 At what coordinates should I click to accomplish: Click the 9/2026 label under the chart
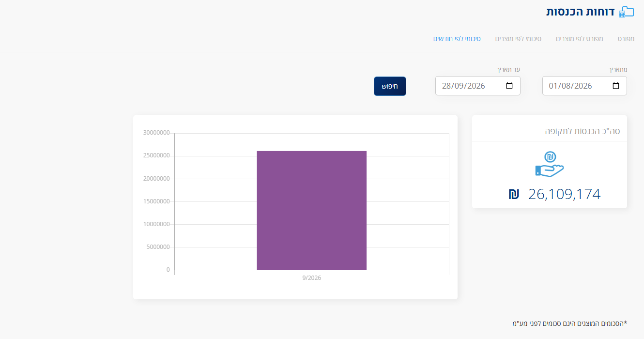[x=311, y=278]
